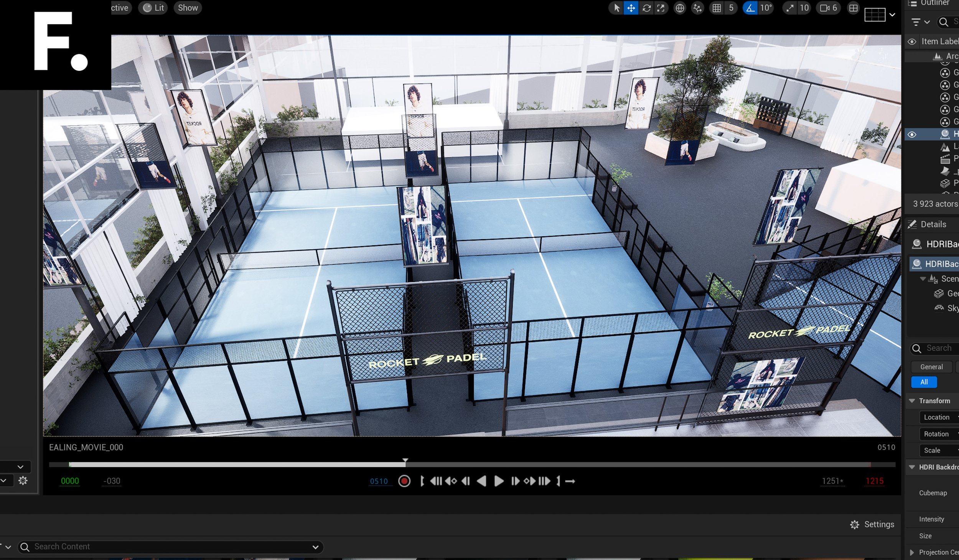The height and width of the screenshot is (560, 959).
Task: Select the General filter button
Action: 931,367
